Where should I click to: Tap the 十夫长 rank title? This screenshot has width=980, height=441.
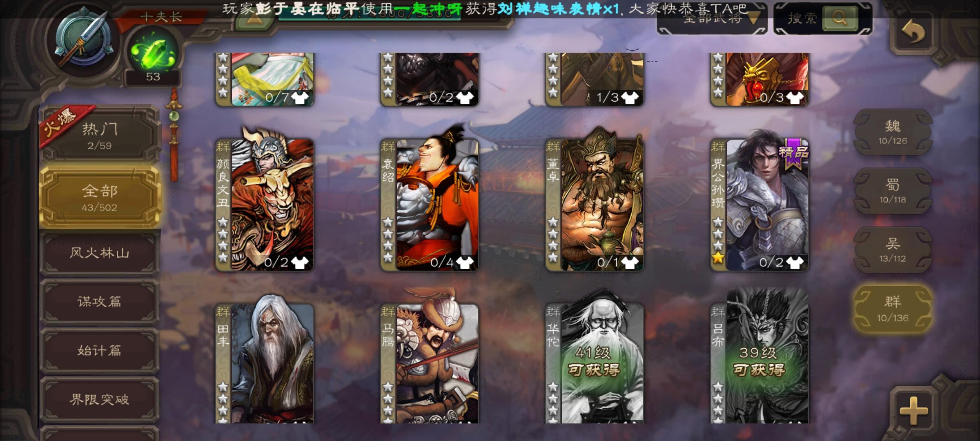click(161, 17)
